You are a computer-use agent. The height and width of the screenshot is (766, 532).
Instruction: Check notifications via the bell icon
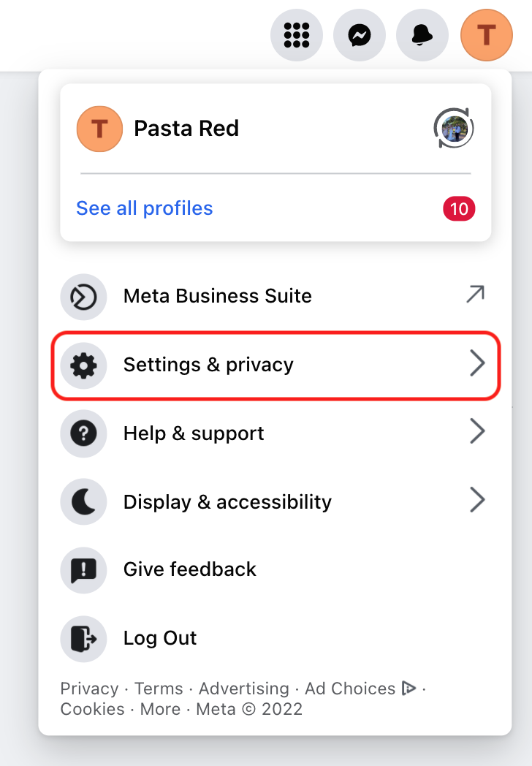click(x=422, y=34)
